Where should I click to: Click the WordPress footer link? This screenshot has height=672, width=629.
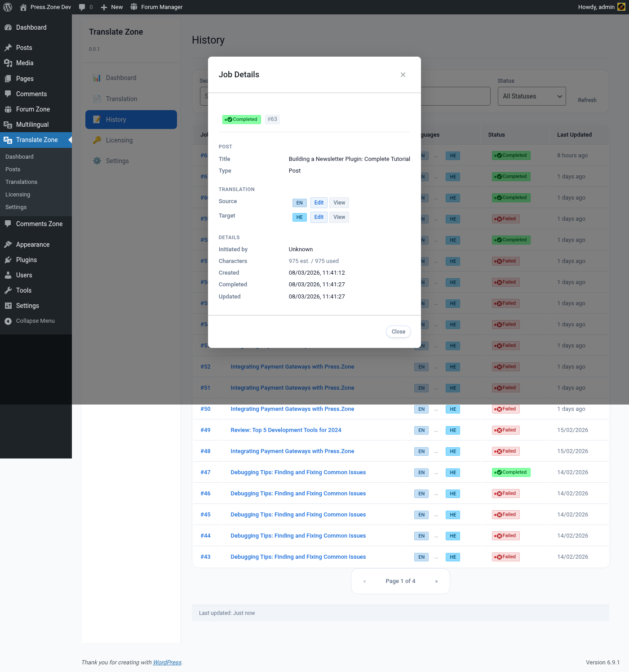coord(167,663)
